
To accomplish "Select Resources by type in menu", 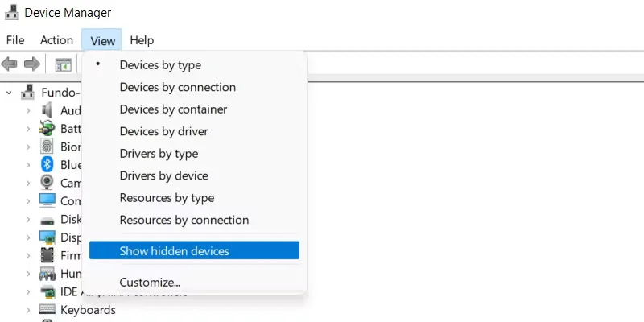I will tap(167, 198).
